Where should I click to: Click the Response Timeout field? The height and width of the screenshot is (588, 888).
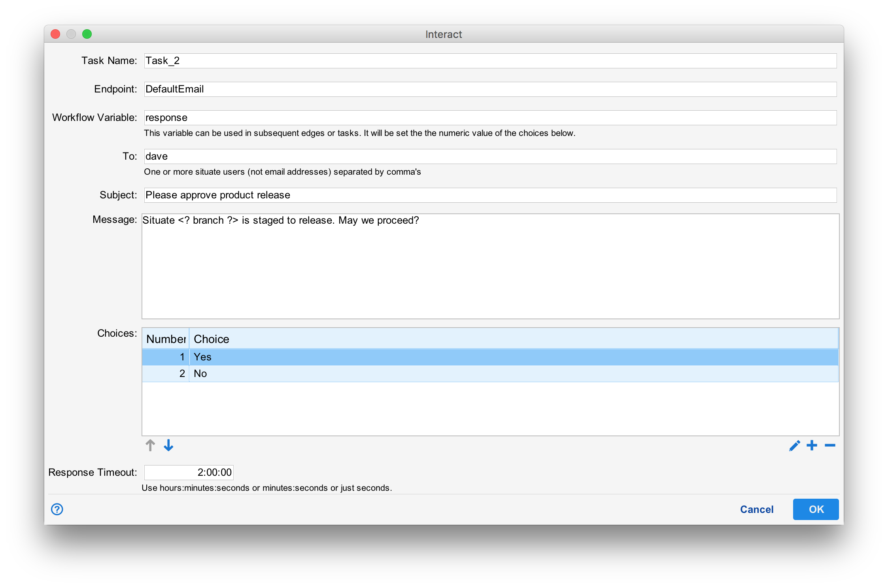189,472
